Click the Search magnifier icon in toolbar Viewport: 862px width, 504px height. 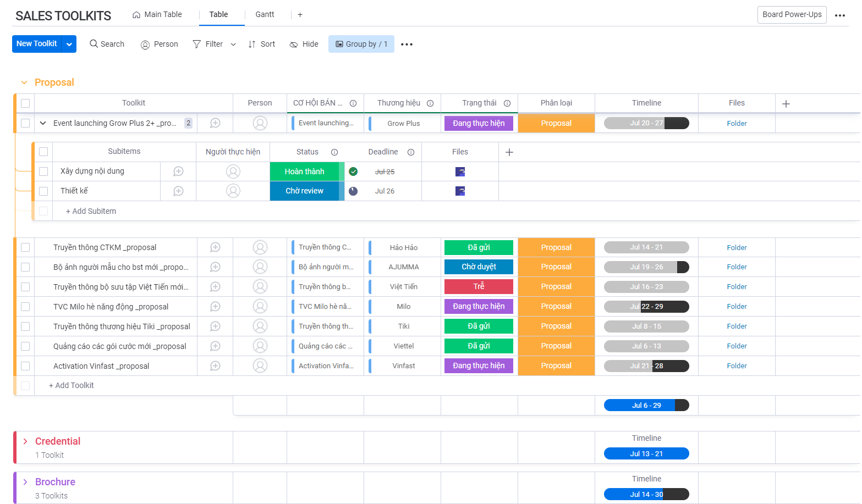94,44
